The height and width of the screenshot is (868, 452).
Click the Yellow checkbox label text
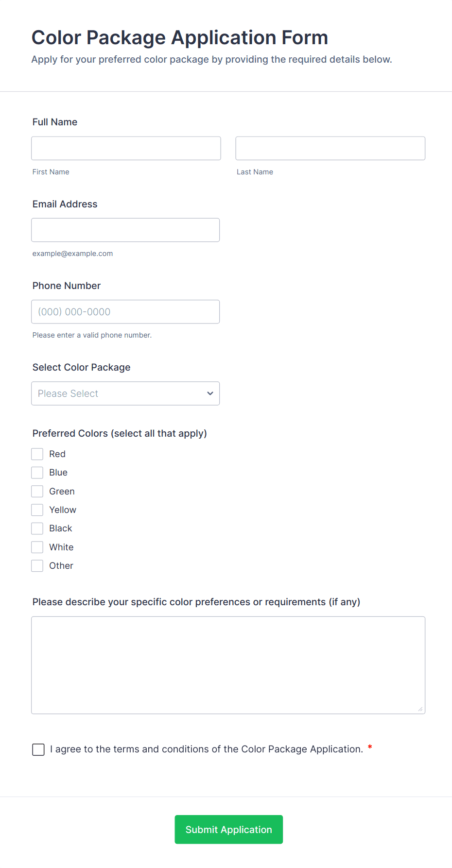click(x=63, y=510)
